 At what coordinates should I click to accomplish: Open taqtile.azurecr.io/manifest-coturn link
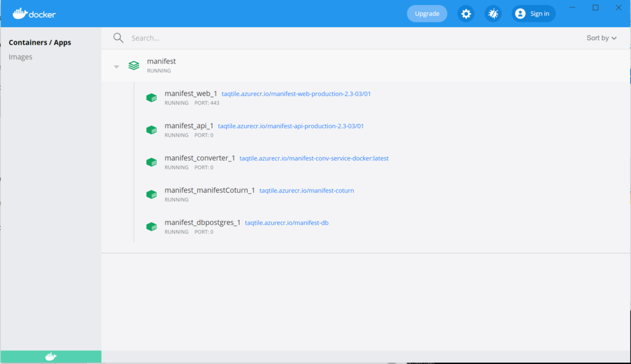click(307, 190)
